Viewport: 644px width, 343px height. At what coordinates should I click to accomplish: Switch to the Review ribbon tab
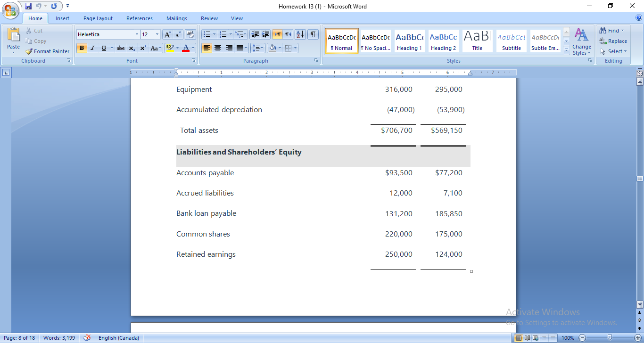pyautogui.click(x=209, y=18)
